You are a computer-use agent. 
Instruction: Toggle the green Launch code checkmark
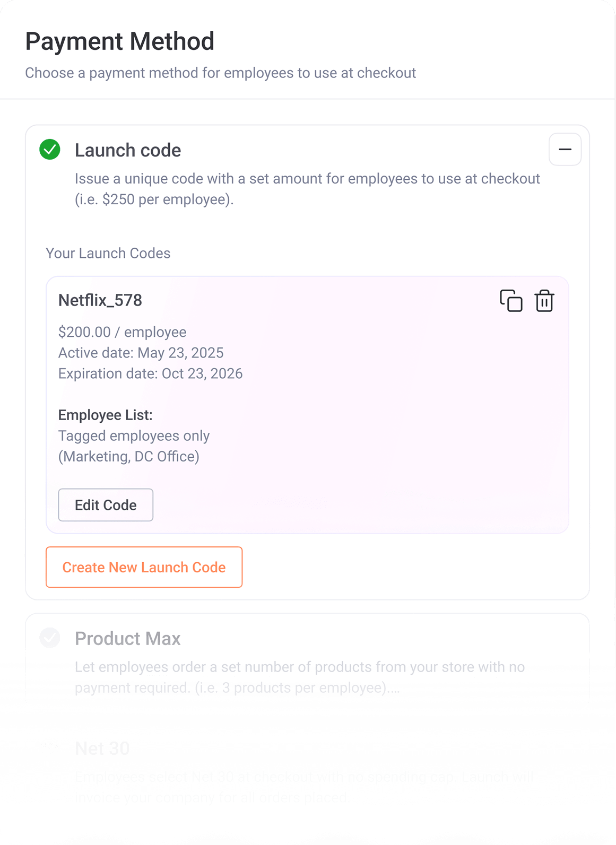(x=50, y=150)
